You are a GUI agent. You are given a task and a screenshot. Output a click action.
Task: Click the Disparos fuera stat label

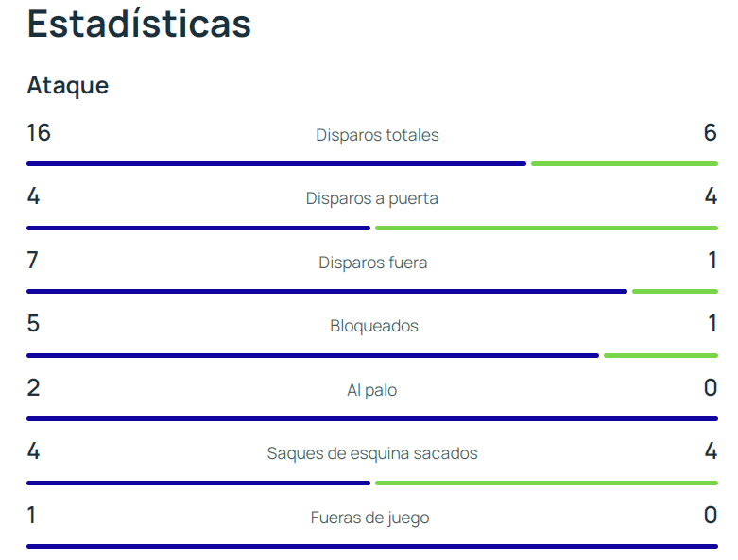[x=372, y=263]
